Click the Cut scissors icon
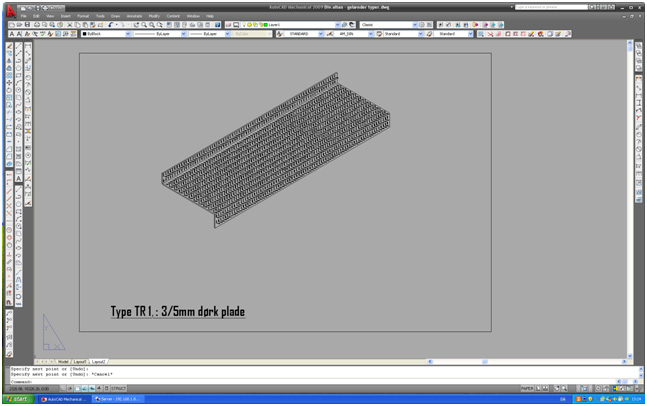The width and height of the screenshot is (647, 406). coord(70,25)
